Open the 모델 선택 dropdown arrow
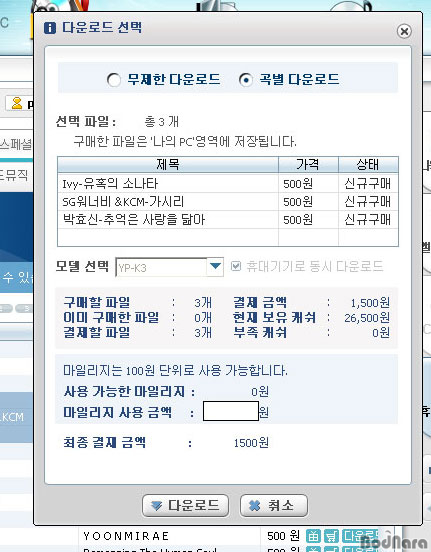Image resolution: width=431 pixels, height=552 pixels. click(x=215, y=266)
